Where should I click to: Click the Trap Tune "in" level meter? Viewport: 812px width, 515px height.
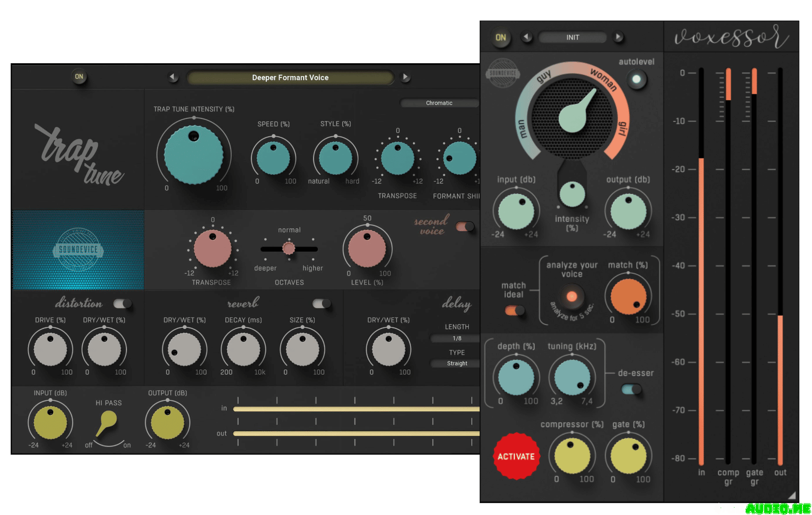point(356,409)
